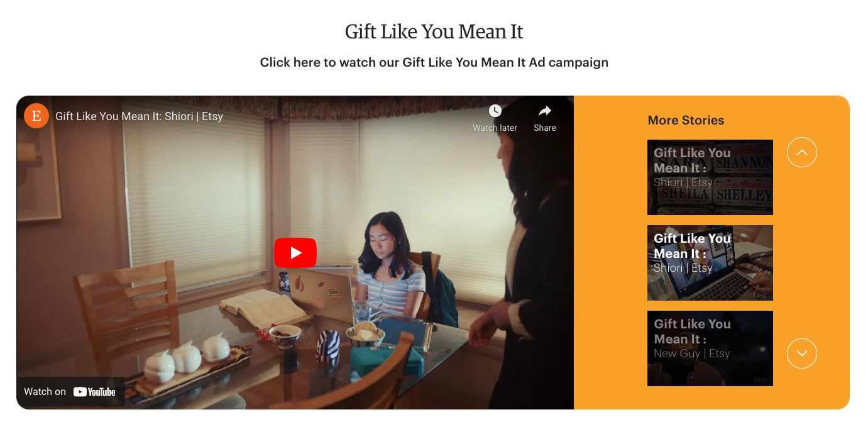Click the YouTube logo in the video corner
This screenshot has height=434, width=868.
(x=94, y=392)
